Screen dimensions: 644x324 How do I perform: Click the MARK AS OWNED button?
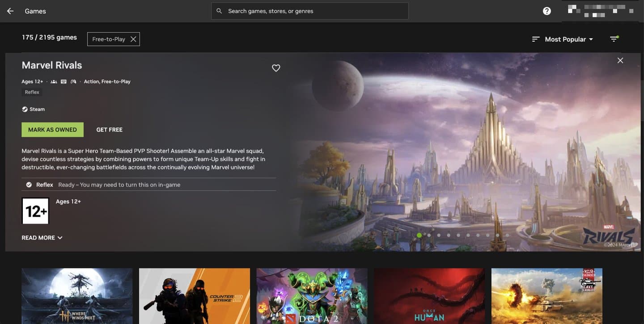pyautogui.click(x=52, y=130)
